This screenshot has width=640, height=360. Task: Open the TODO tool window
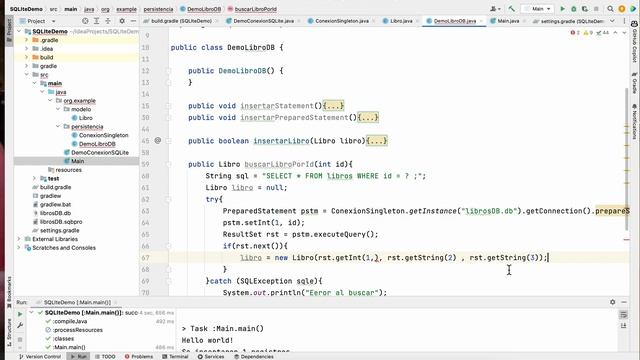[x=105, y=356]
